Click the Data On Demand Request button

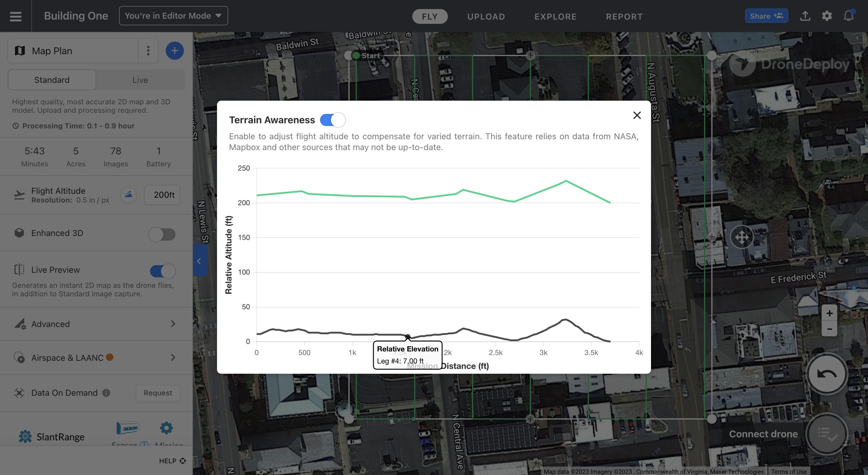click(158, 393)
